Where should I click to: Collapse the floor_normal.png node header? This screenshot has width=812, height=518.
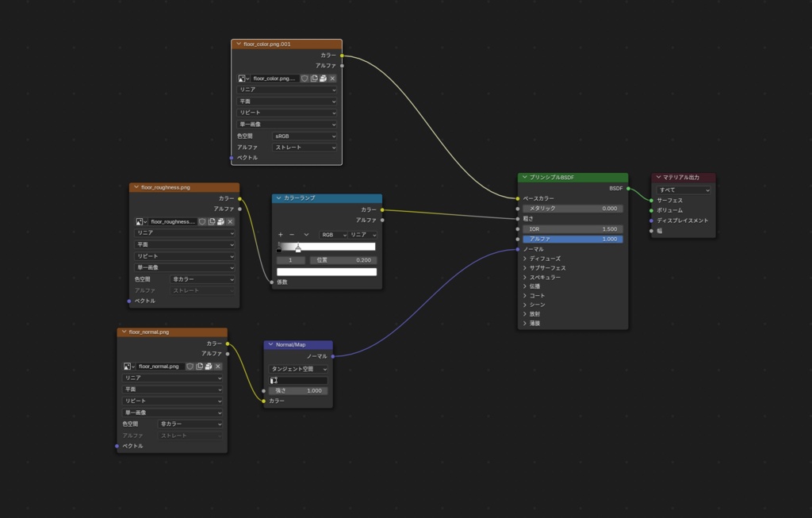point(124,332)
